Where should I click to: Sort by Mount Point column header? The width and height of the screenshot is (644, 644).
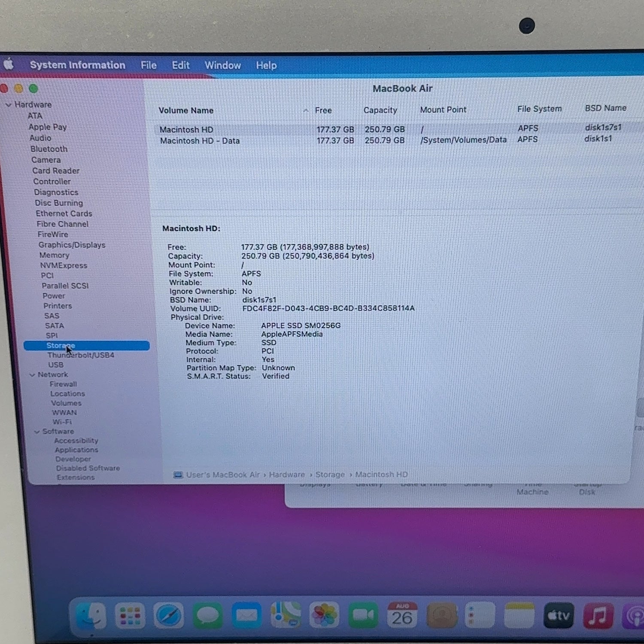coord(443,109)
